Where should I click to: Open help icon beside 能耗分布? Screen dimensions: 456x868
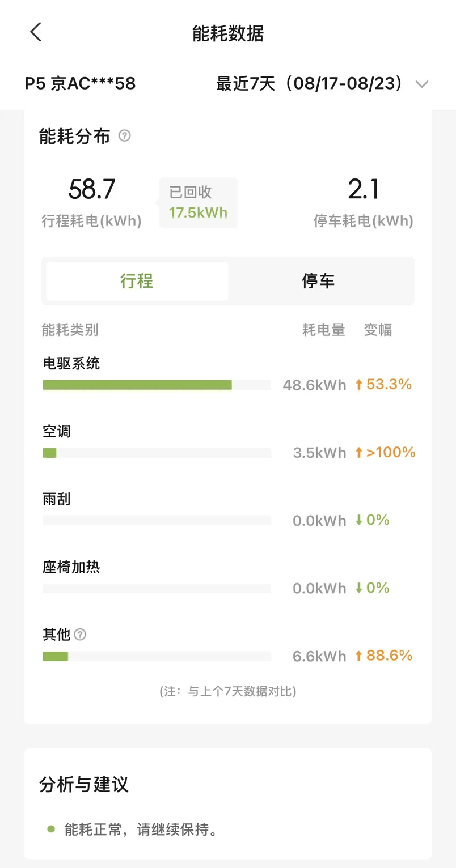click(124, 136)
